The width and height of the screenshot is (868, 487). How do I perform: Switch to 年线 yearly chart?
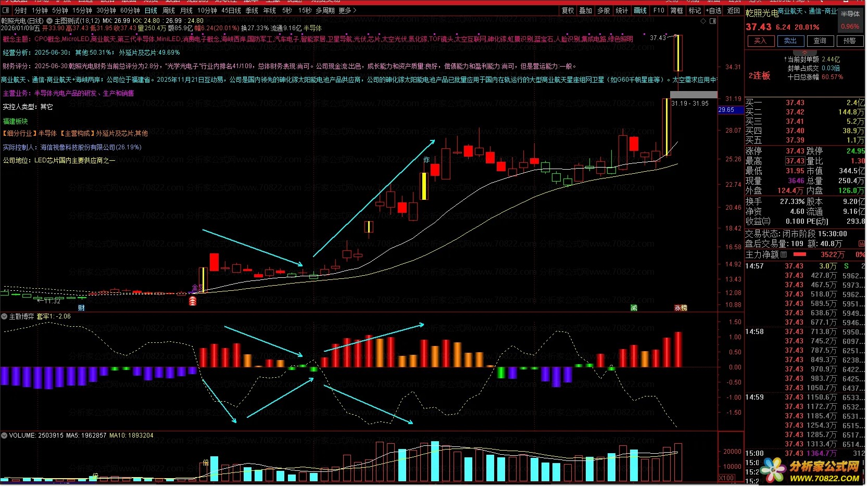click(270, 10)
